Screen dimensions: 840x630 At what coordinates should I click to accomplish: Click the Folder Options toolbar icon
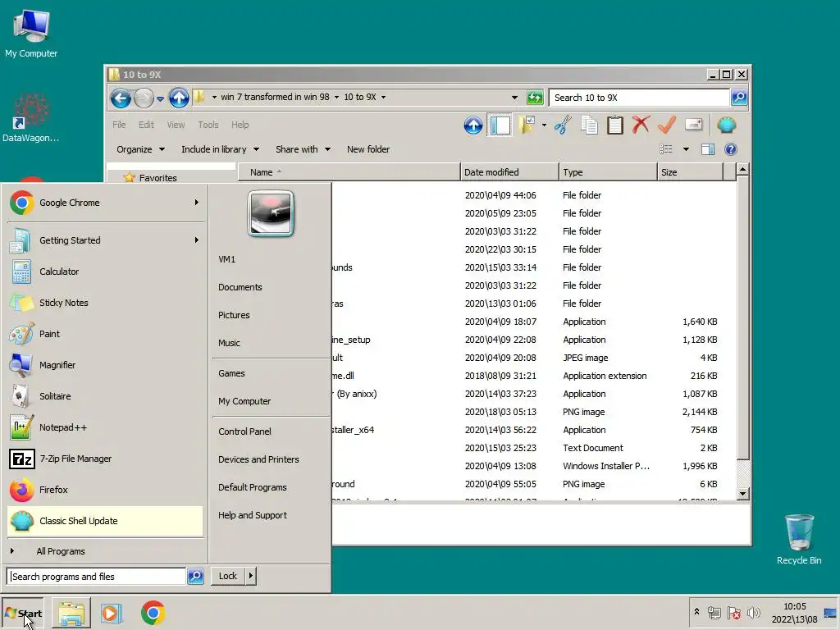pos(526,126)
